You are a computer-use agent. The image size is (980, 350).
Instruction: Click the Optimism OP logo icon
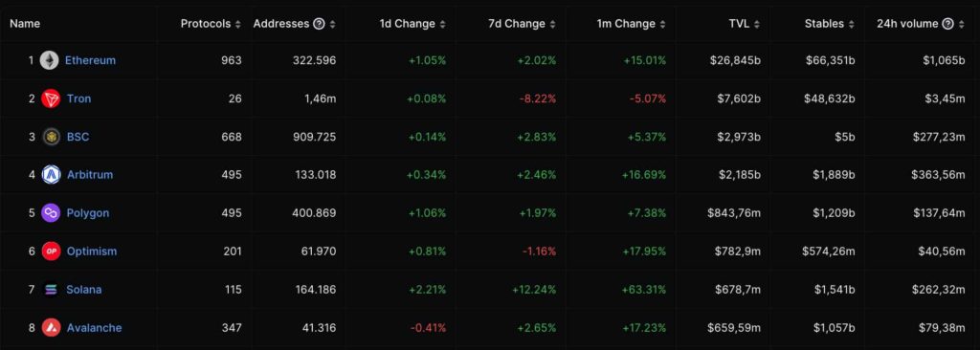(51, 252)
